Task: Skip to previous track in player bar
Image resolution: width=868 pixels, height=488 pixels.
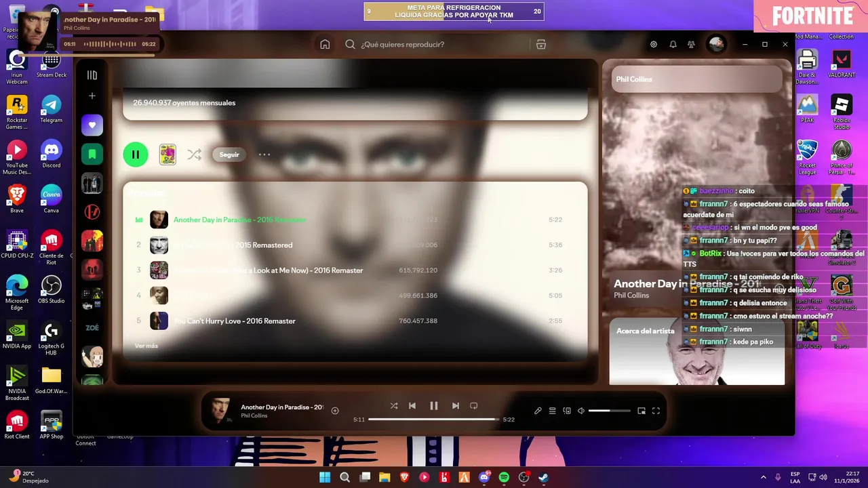Action: pos(412,406)
